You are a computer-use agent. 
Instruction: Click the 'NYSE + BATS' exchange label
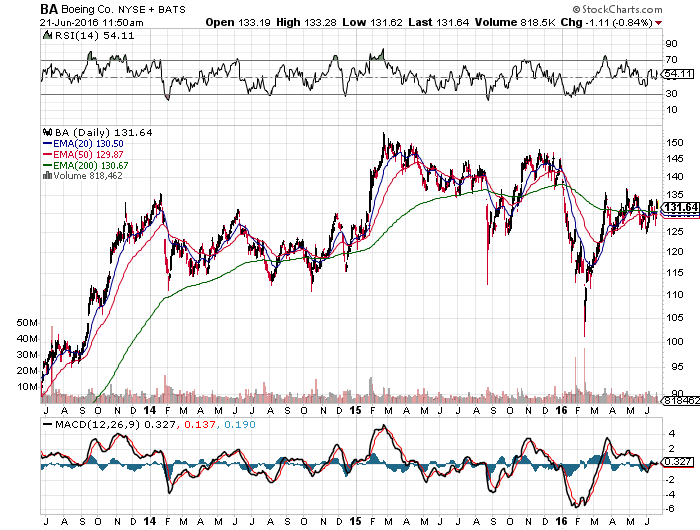point(152,10)
